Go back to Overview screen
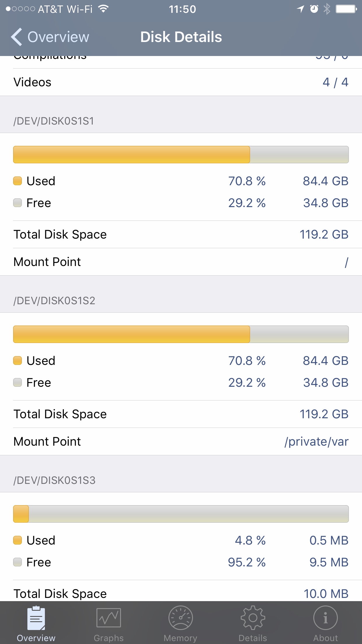This screenshot has width=362, height=644. point(50,37)
